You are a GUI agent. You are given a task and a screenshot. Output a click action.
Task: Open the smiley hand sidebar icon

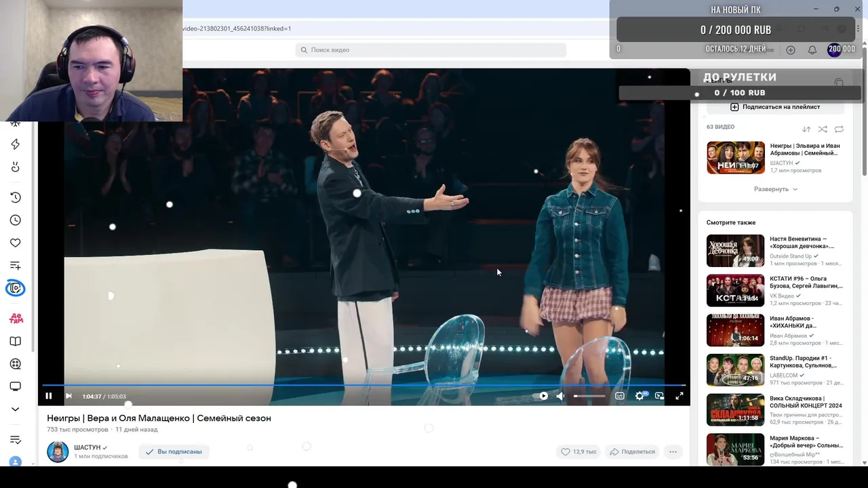[x=16, y=167]
